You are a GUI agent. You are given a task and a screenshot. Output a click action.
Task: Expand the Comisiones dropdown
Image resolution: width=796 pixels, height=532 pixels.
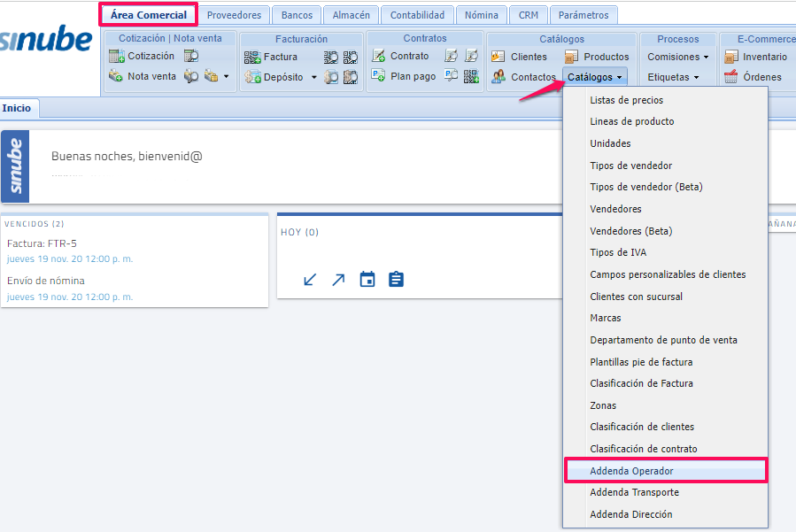click(x=678, y=57)
